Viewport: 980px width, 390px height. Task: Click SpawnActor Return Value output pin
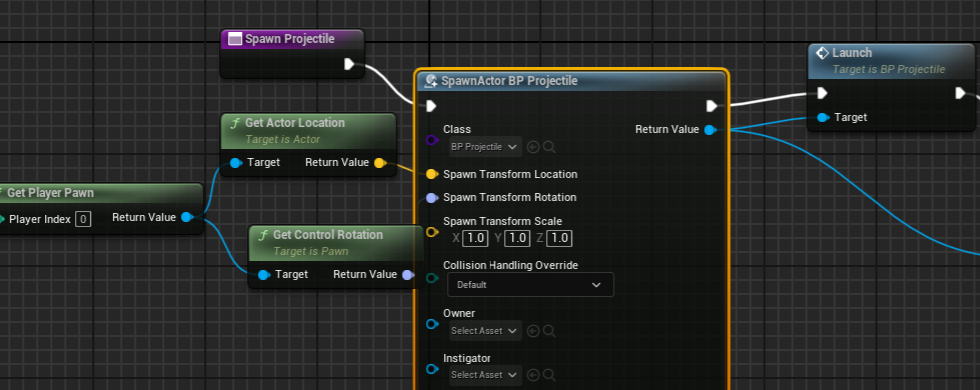coord(710,130)
